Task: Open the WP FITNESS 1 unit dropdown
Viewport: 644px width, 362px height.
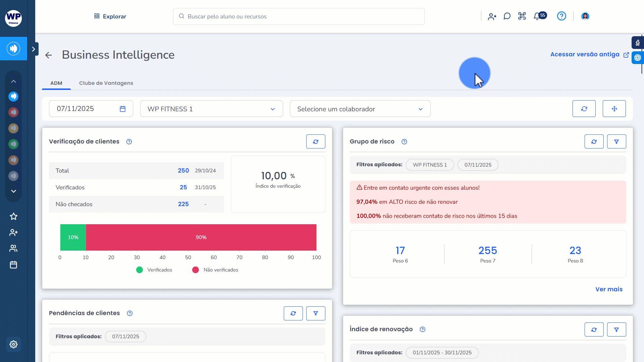Action: [211, 109]
